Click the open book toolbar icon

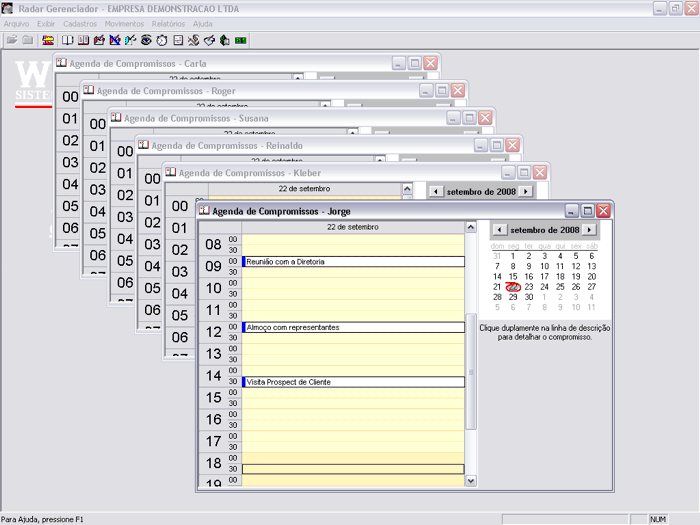click(x=68, y=40)
